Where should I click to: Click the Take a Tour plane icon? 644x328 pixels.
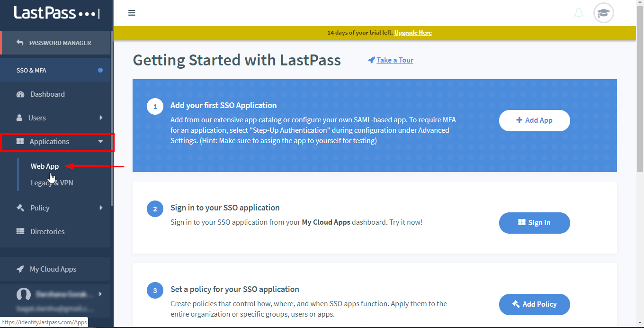(x=371, y=60)
